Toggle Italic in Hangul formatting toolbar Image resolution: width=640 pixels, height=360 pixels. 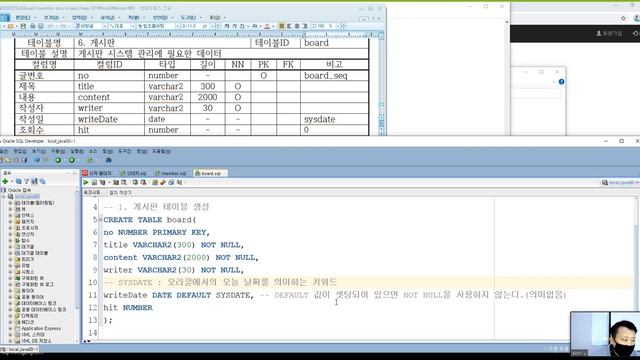click(x=234, y=26)
